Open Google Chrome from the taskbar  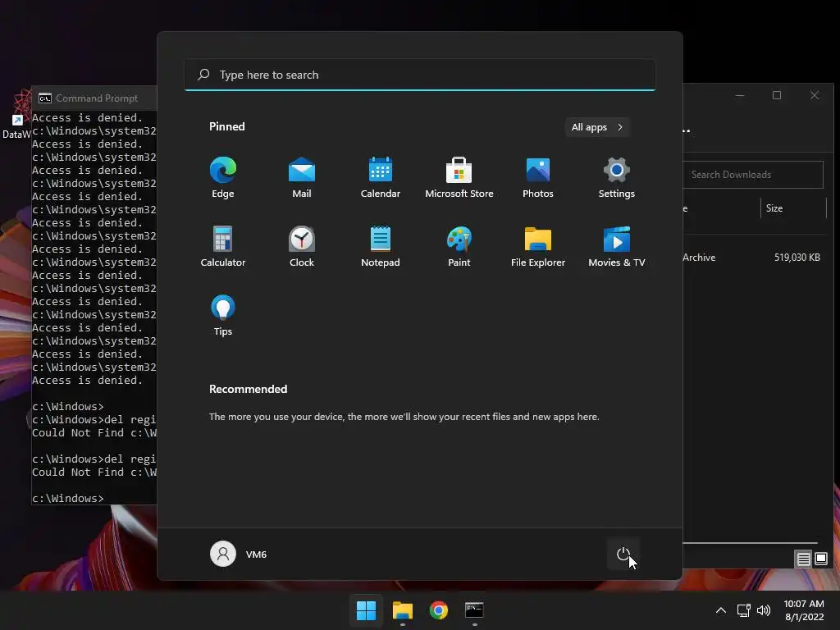pos(438,609)
